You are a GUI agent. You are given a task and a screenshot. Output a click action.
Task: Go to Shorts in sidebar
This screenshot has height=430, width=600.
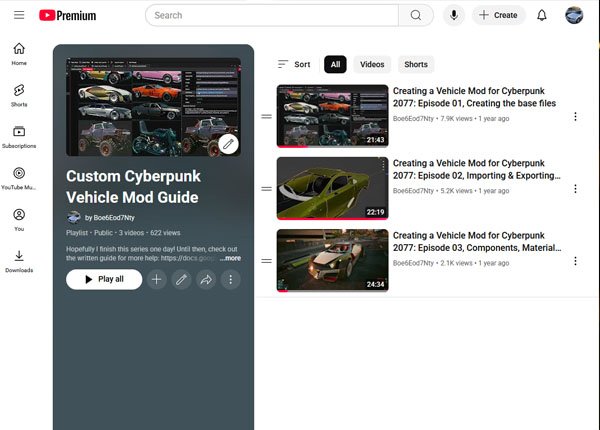[19, 95]
